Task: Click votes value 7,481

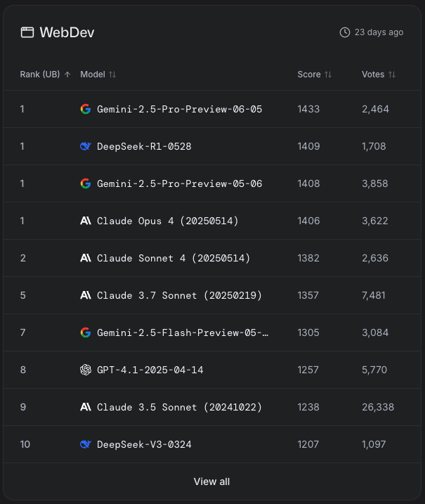Action: tap(373, 295)
